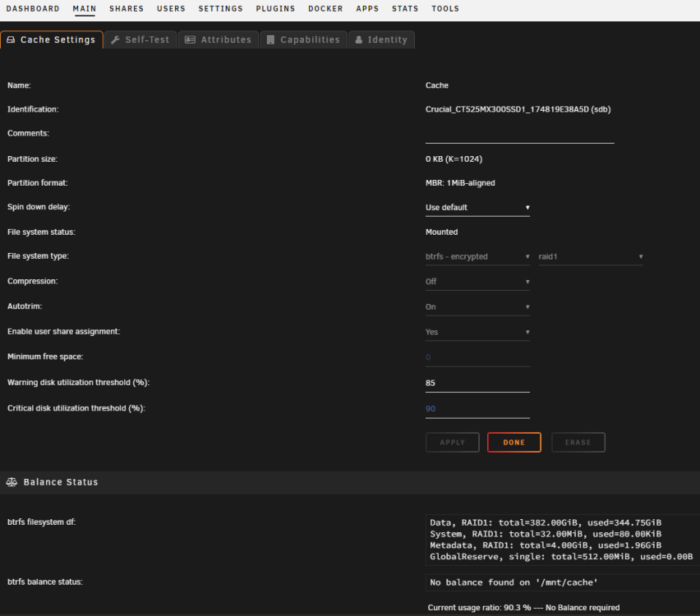Click the '0 KB (K=1024)' partition size value

pyautogui.click(x=454, y=159)
